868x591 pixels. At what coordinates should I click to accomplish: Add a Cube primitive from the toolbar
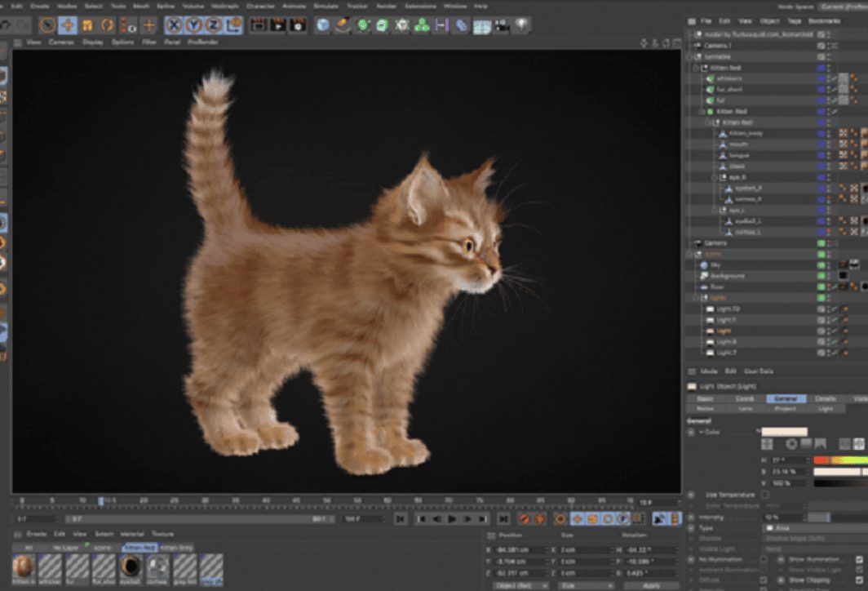point(324,25)
